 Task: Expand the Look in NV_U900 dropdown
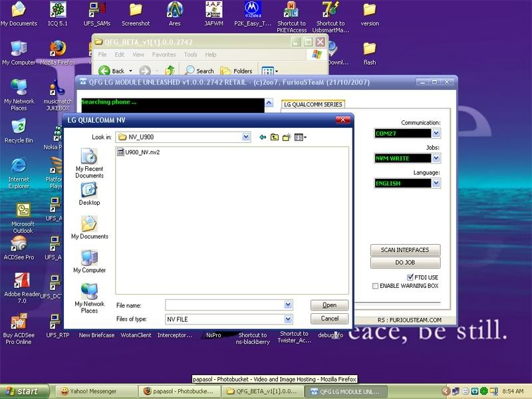tap(246, 137)
